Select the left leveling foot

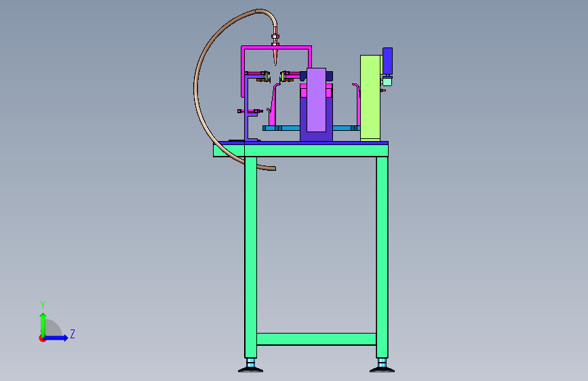[x=250, y=365]
